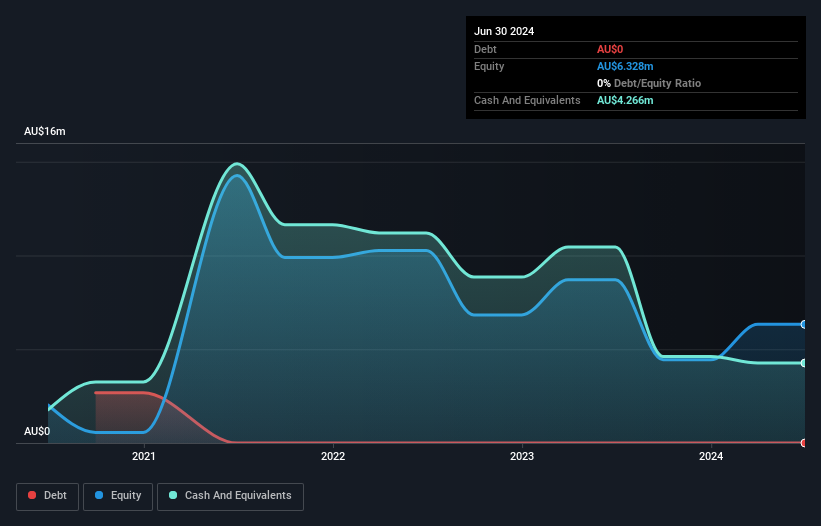Click the AU$4.266m cash value
The width and height of the screenshot is (821, 526).
(x=625, y=100)
